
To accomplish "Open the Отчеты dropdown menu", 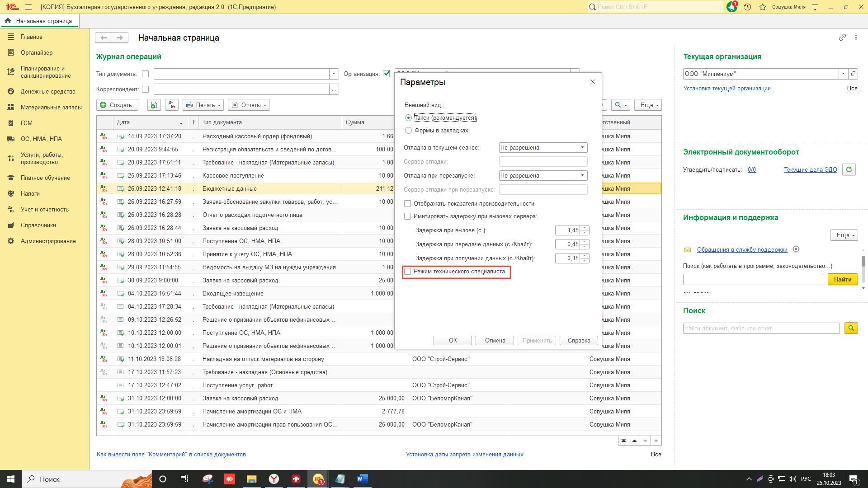I will pos(249,105).
